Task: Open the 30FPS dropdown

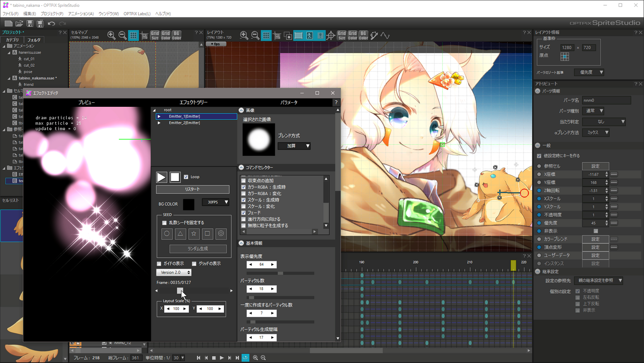Action: point(215,202)
